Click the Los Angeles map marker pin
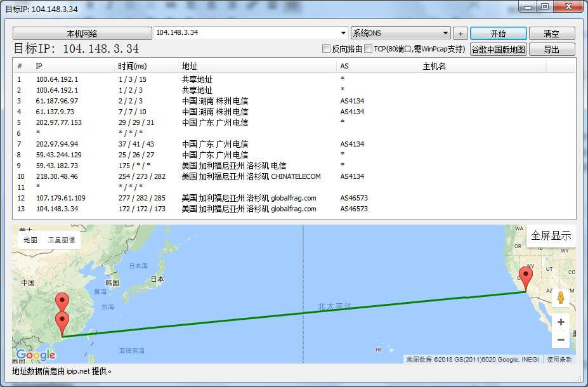Image resolution: width=588 pixels, height=387 pixels. pyautogui.click(x=525, y=278)
